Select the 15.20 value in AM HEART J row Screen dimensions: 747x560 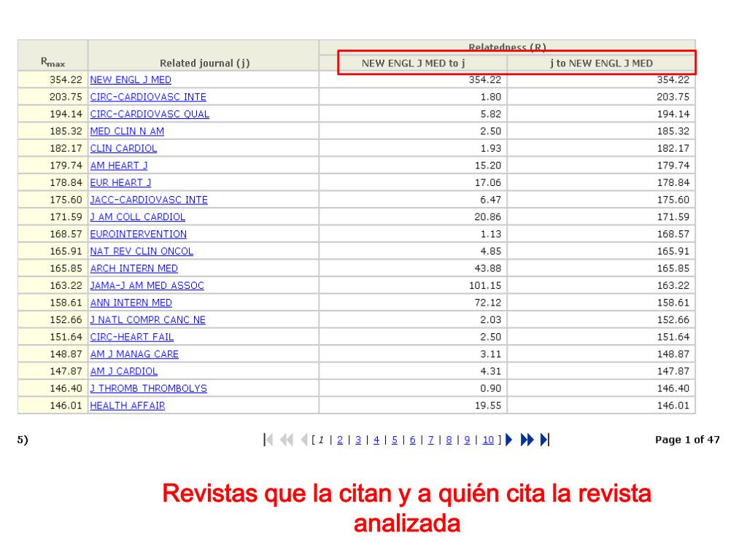click(x=488, y=166)
